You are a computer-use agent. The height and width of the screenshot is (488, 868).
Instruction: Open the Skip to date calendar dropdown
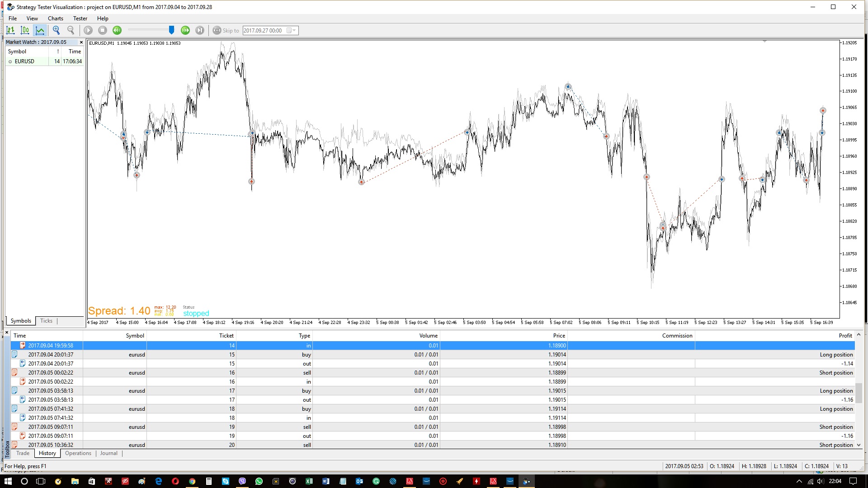point(291,30)
